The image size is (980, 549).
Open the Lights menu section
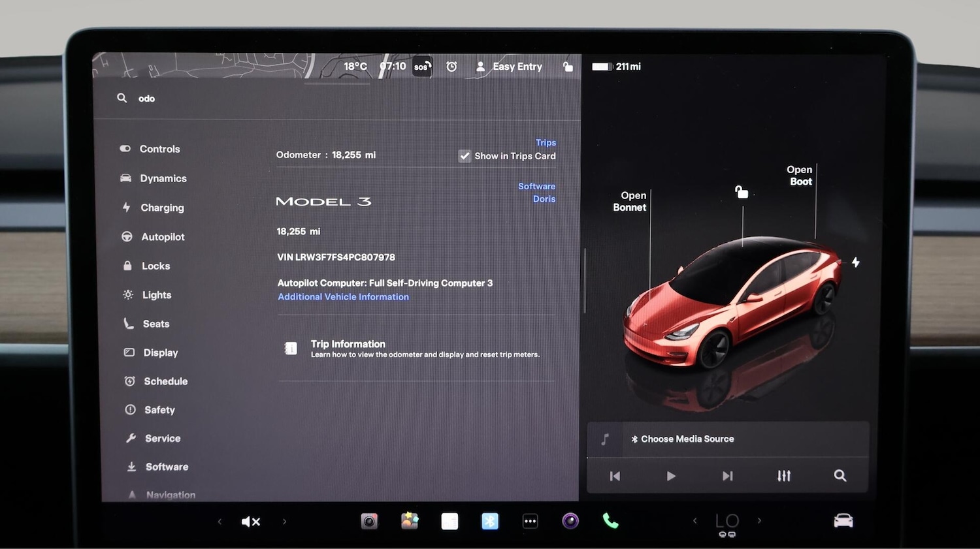click(148, 295)
